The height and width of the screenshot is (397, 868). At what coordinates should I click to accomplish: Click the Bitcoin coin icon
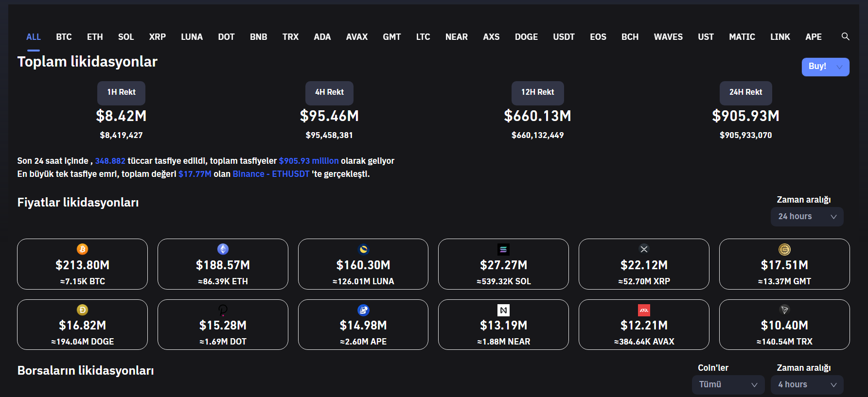click(x=82, y=249)
